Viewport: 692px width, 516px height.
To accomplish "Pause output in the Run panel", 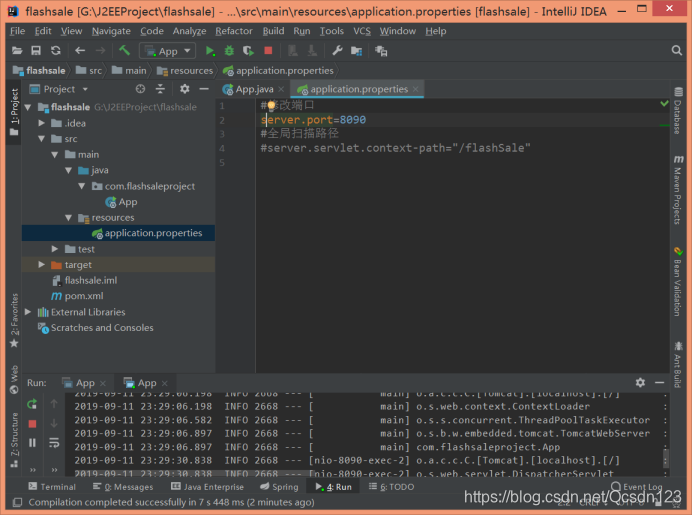I will [32, 443].
